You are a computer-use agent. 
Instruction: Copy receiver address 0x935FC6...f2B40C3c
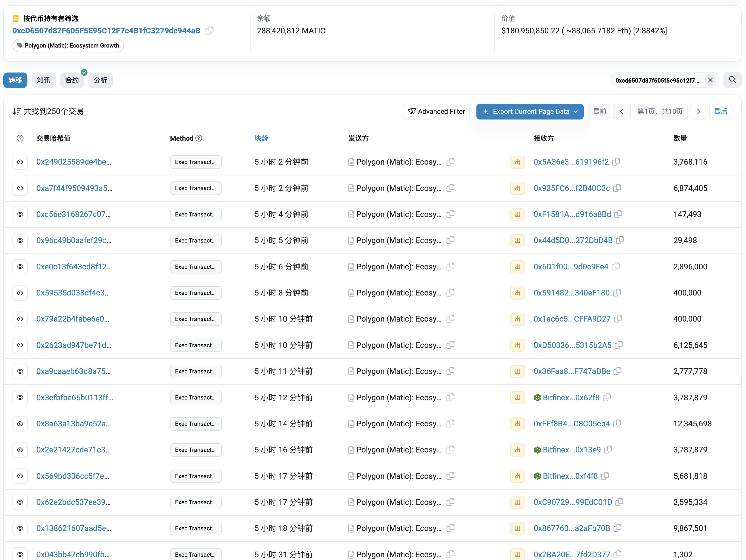pos(617,188)
